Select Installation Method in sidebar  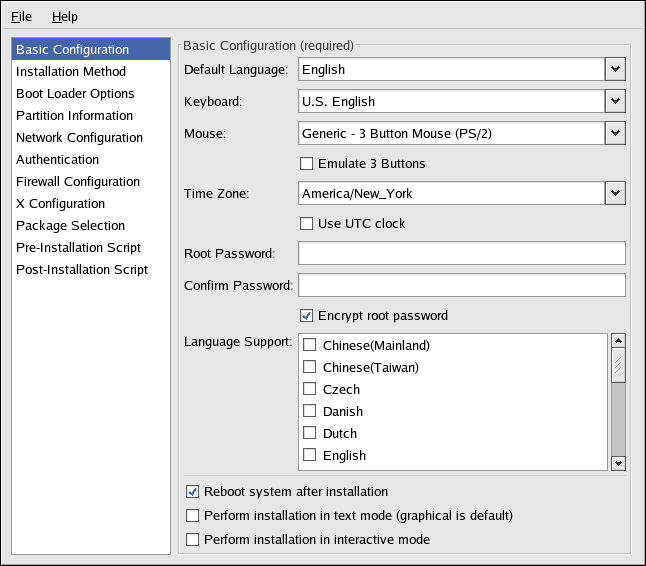pyautogui.click(x=71, y=72)
